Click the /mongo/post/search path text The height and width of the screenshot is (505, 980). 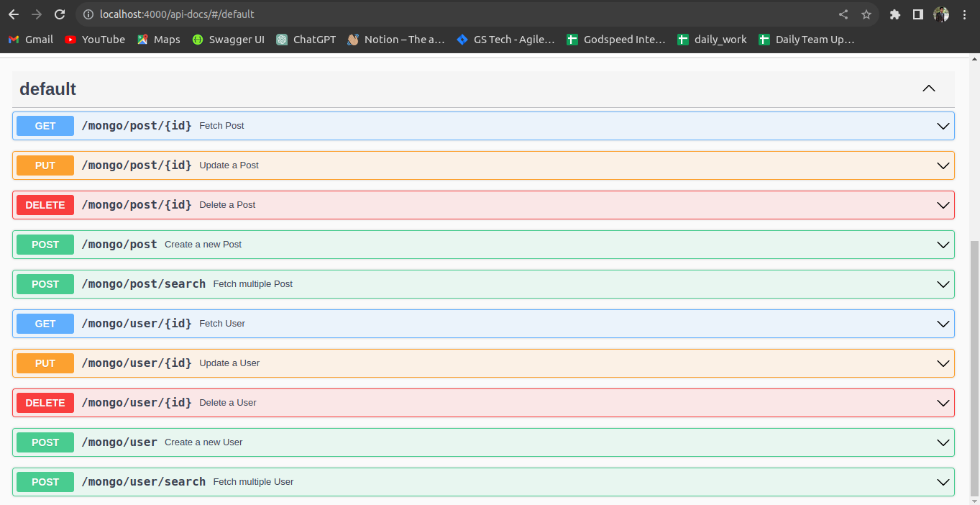tap(144, 284)
